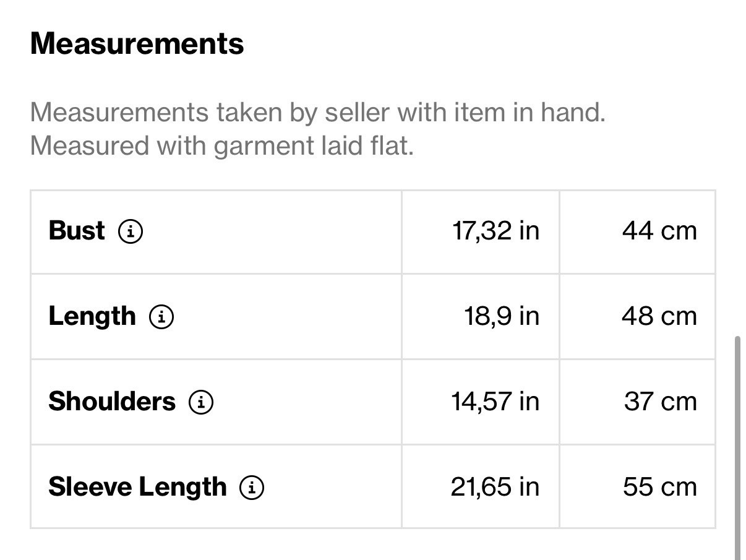
Task: Click the 37 cm shoulders value
Action: 661,402
